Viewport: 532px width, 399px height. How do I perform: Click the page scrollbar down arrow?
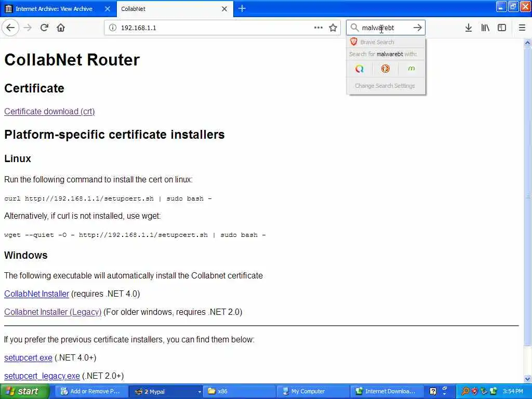(x=528, y=379)
